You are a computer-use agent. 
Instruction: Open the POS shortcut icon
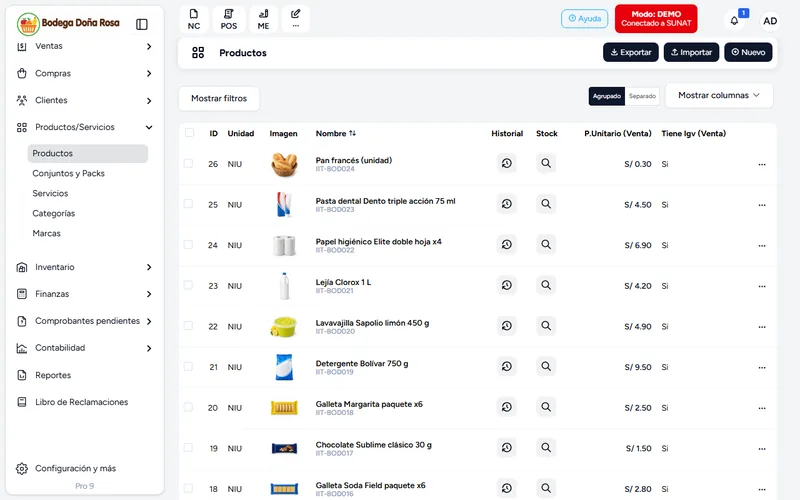pos(229,19)
